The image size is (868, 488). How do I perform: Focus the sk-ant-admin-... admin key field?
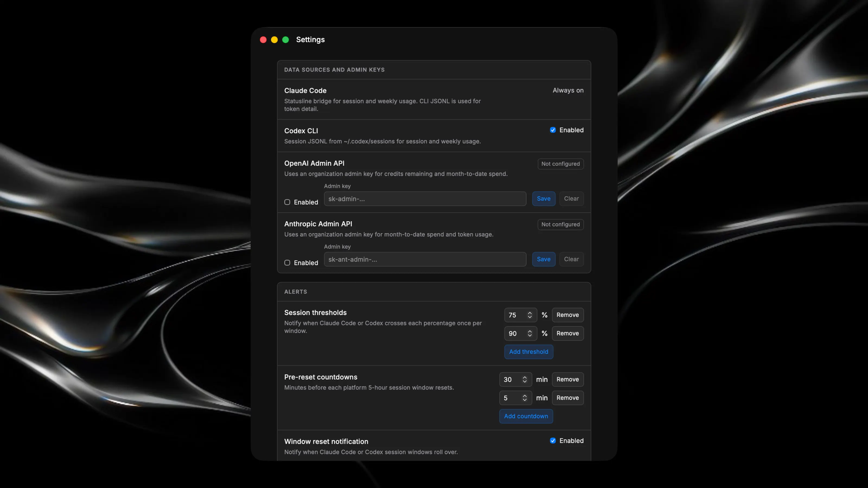point(425,259)
